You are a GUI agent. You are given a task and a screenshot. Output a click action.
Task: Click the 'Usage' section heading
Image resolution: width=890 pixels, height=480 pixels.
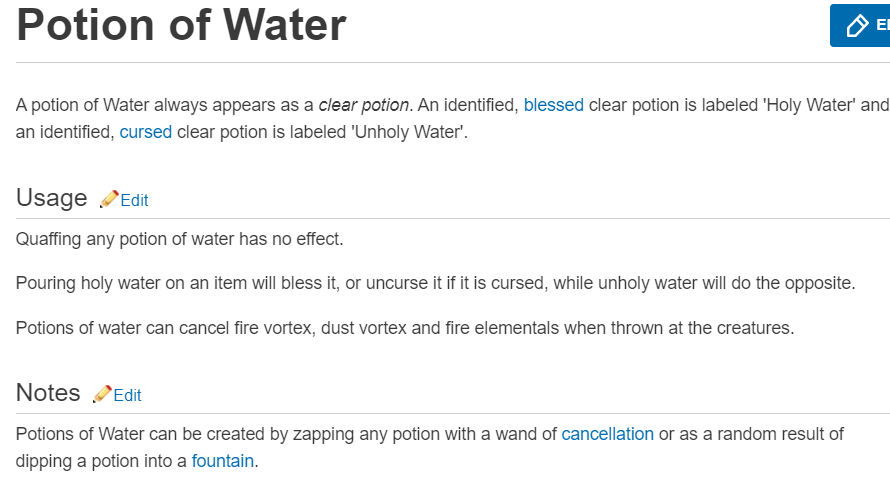pos(52,198)
